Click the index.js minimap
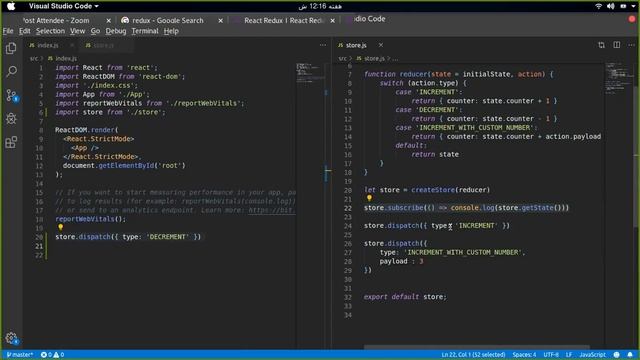 311,73
